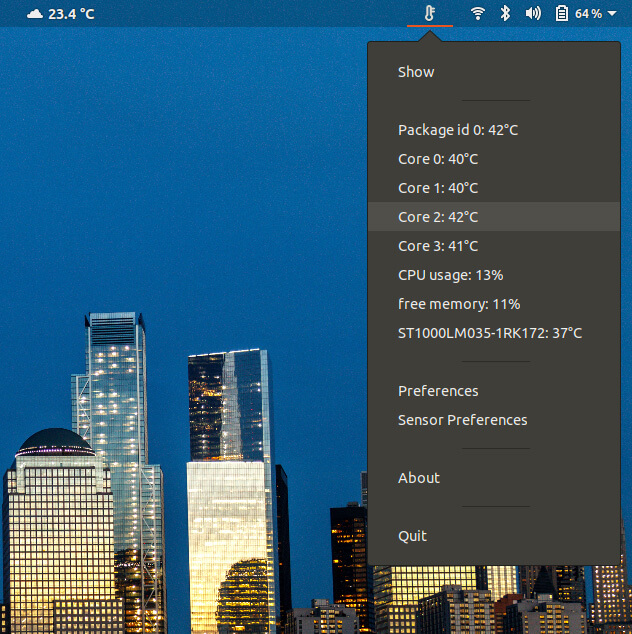Open the thermometer sensors indicator icon

click(430, 13)
